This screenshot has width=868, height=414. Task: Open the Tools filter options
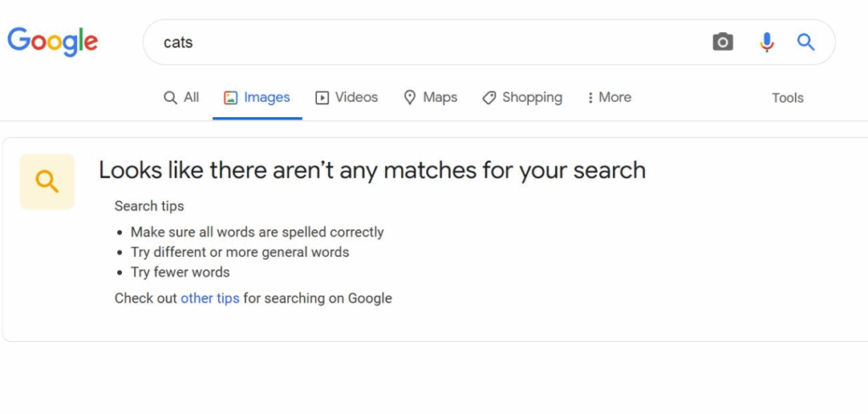point(787,98)
